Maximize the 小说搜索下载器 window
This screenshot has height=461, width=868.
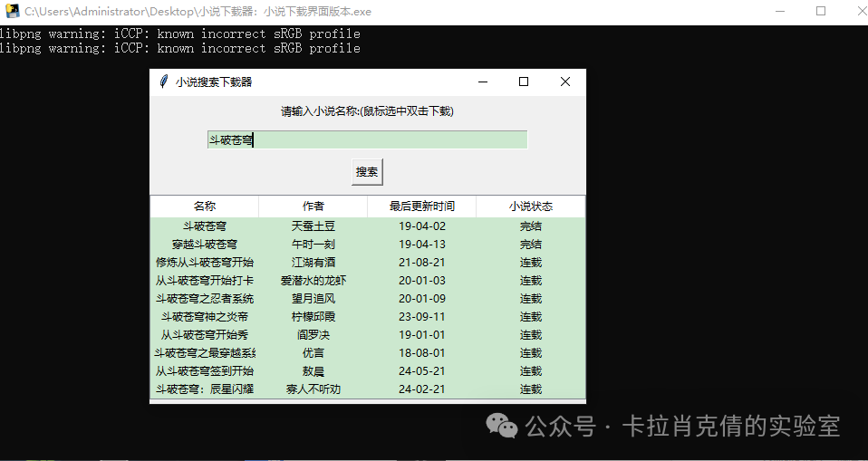(x=524, y=82)
